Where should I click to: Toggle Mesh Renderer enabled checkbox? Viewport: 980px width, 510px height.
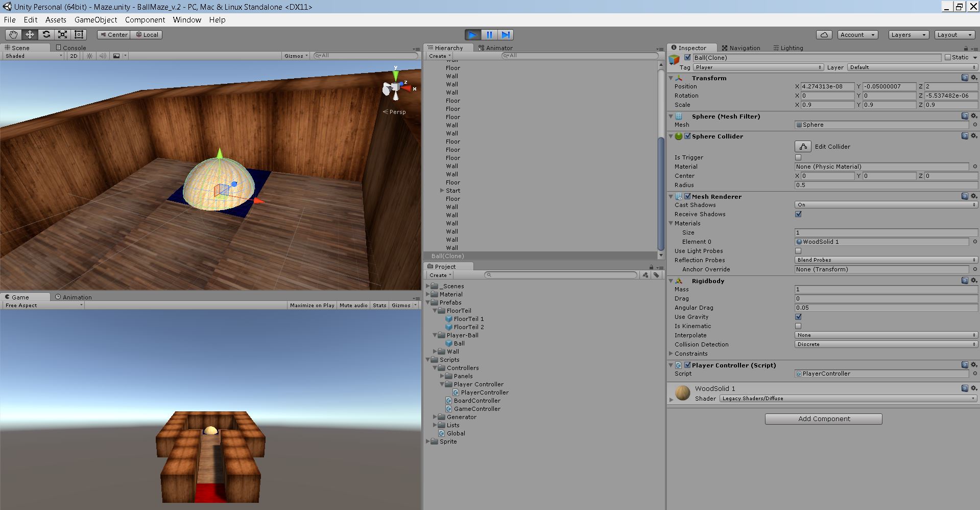pos(687,196)
